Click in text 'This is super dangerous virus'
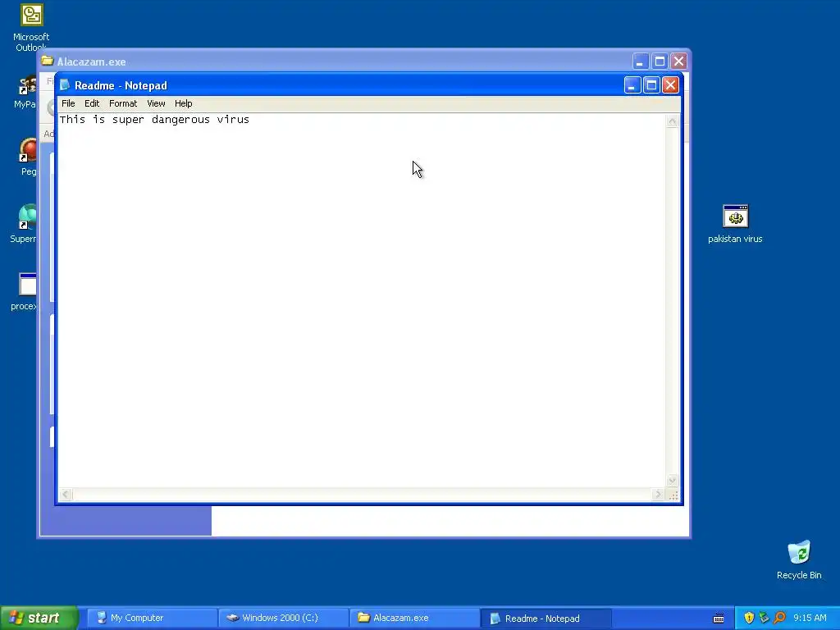This screenshot has height=630, width=840. pos(154,120)
